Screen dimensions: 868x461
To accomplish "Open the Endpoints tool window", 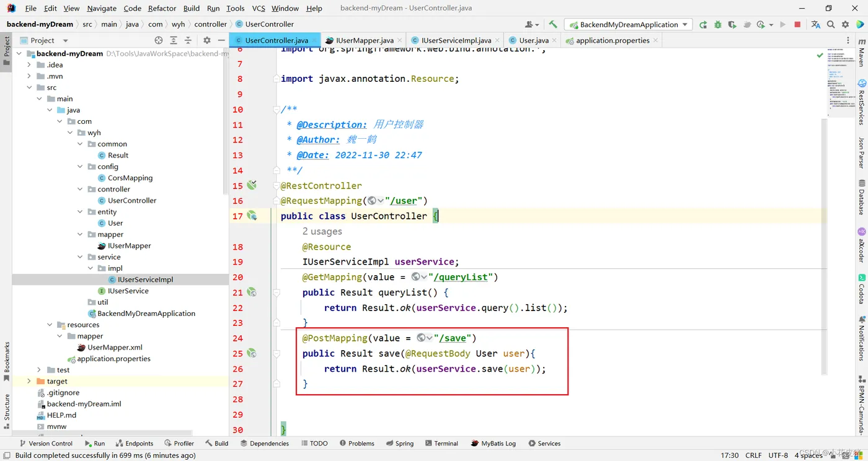I will pos(133,443).
